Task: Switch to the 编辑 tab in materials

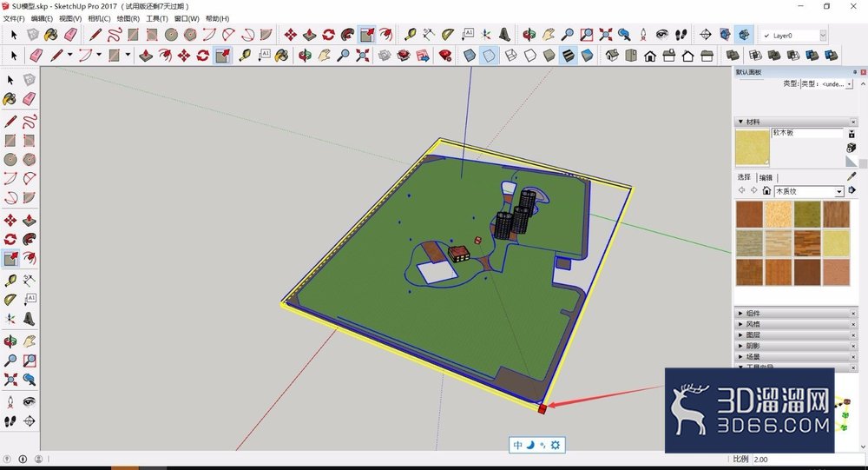Action: (766, 177)
